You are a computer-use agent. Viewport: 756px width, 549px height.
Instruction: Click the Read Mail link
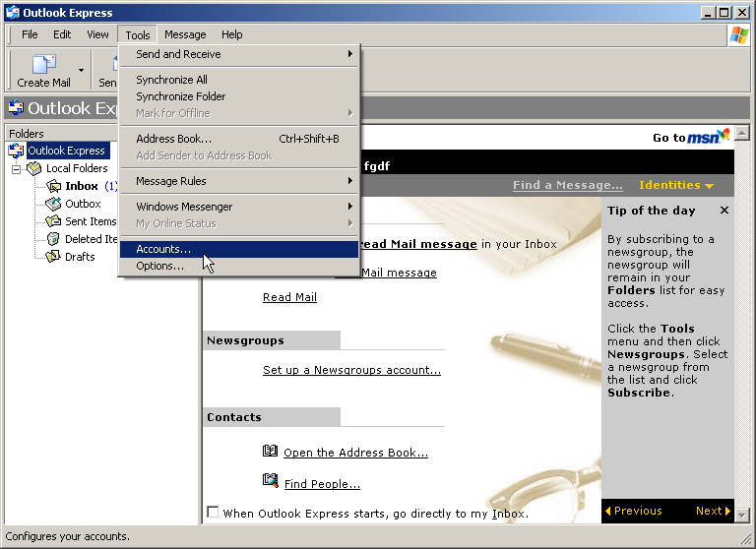coord(289,297)
